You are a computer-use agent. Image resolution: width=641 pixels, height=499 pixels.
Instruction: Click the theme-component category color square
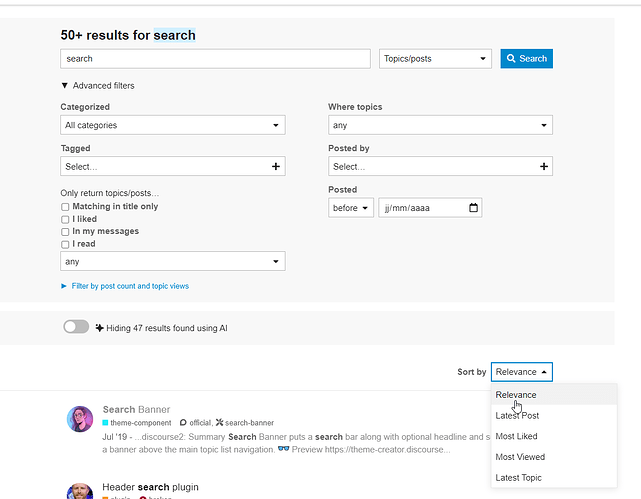(105, 423)
